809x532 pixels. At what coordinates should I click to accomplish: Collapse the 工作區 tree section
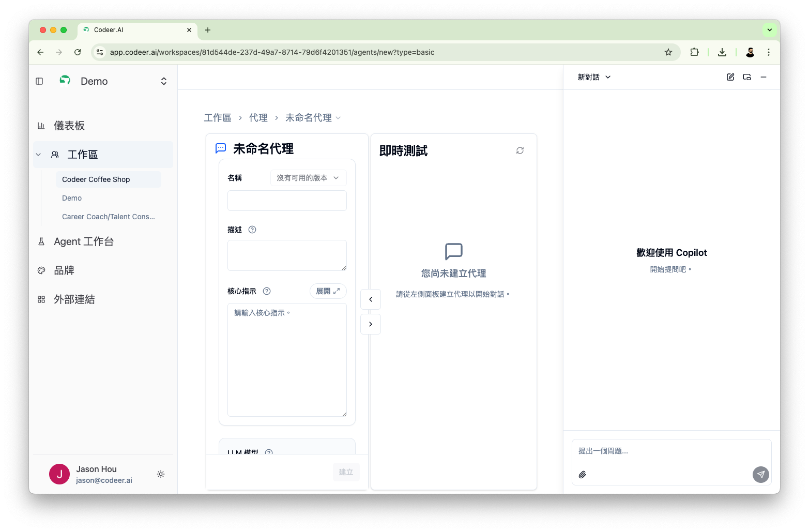pos(38,154)
